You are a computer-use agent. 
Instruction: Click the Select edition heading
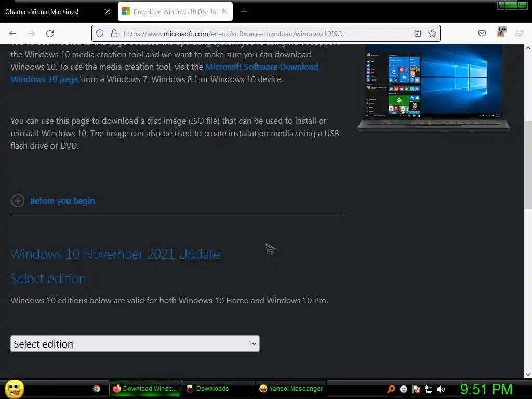(48, 279)
